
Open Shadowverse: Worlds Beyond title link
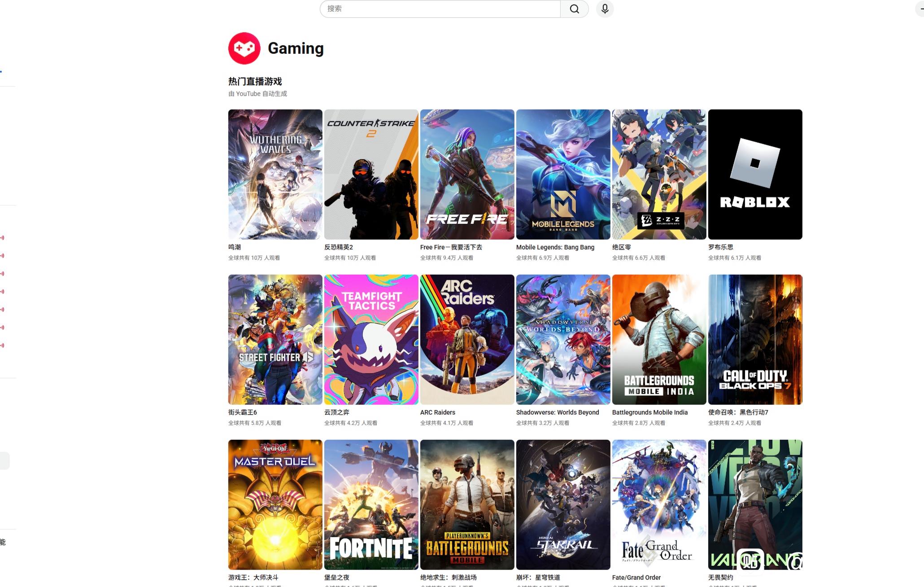(x=557, y=412)
